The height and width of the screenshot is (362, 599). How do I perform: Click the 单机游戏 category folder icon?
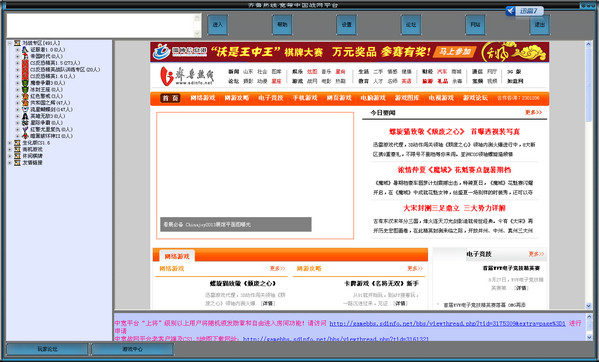pos(17,149)
